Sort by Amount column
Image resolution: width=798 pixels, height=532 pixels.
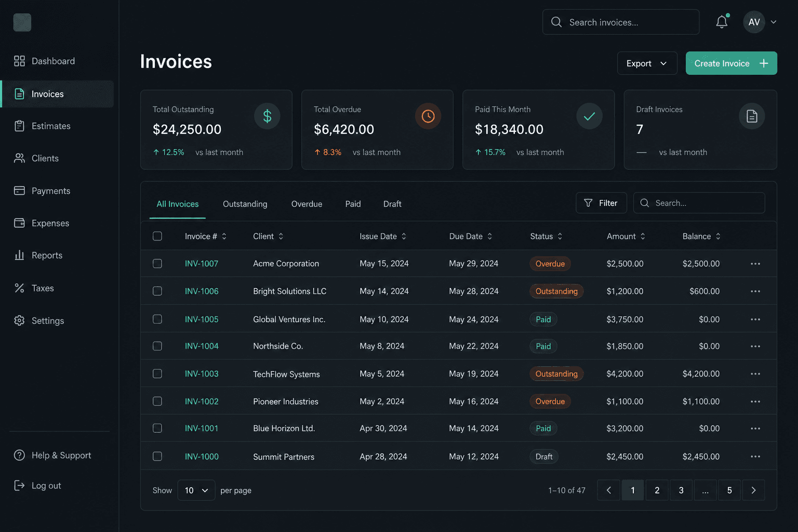[626, 236]
